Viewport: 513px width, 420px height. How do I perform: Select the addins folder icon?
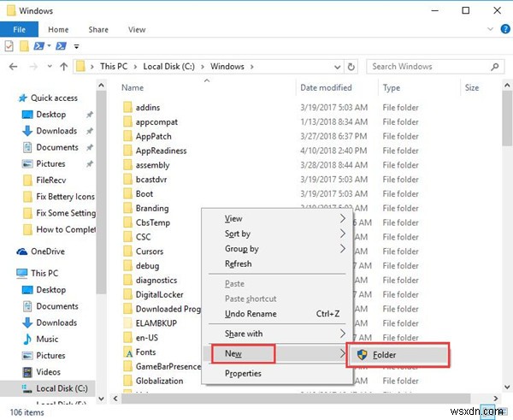(x=127, y=108)
